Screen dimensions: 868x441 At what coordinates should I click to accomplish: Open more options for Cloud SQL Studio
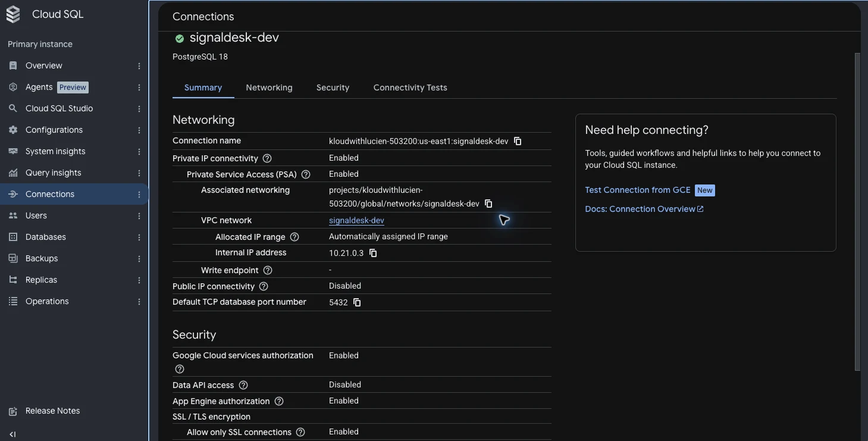pyautogui.click(x=139, y=109)
